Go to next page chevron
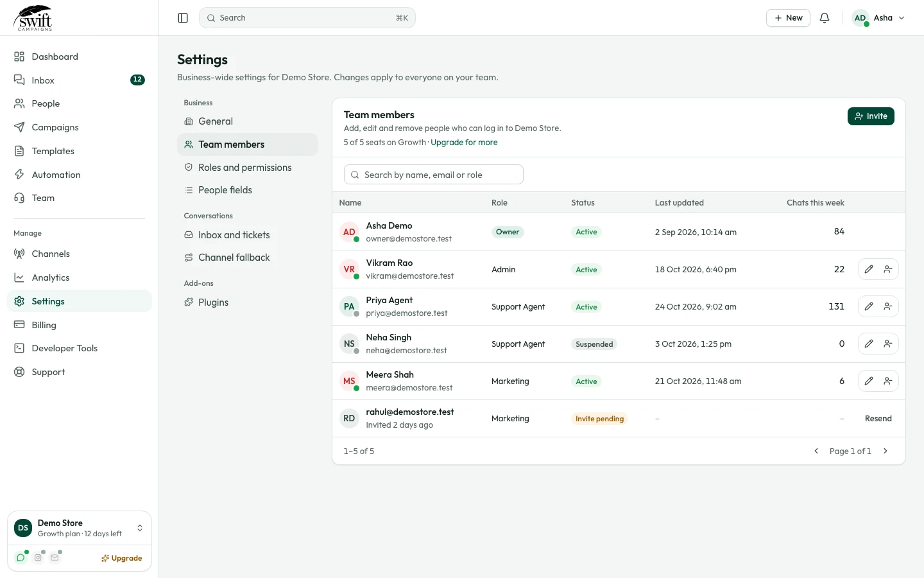 pos(886,451)
